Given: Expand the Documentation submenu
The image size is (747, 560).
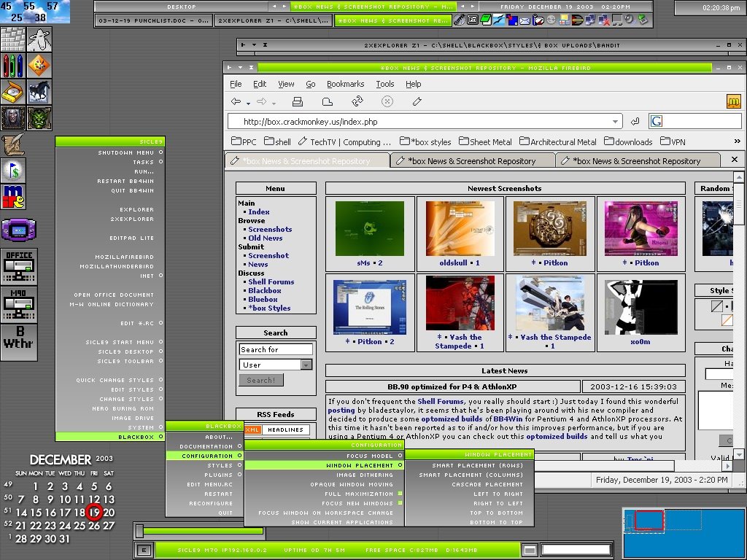Looking at the screenshot, I should [x=204, y=446].
